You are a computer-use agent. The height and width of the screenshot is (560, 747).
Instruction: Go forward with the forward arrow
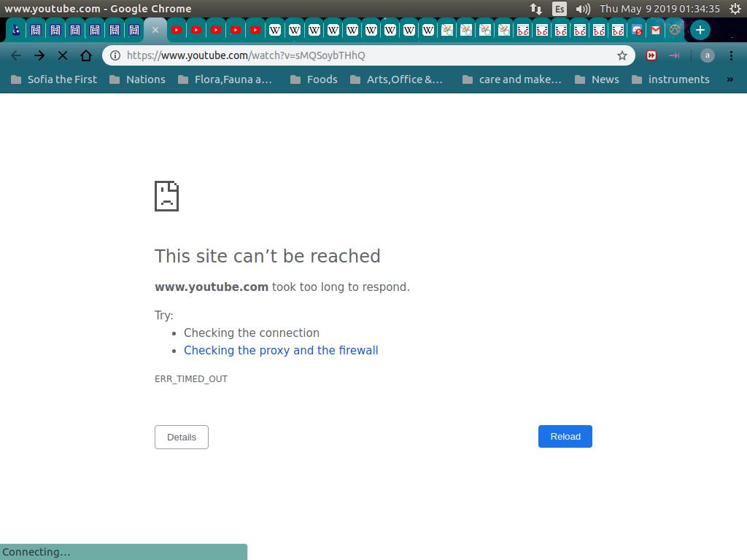click(x=39, y=55)
